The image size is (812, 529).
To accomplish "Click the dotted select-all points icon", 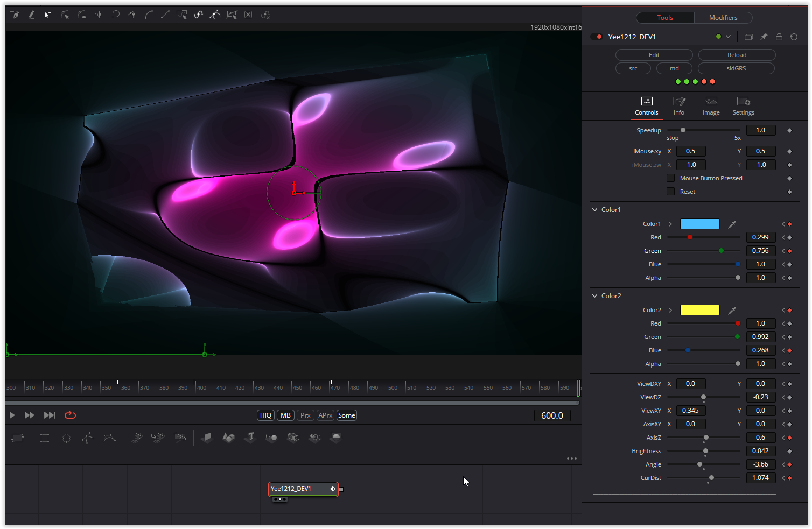I will pyautogui.click(x=182, y=15).
